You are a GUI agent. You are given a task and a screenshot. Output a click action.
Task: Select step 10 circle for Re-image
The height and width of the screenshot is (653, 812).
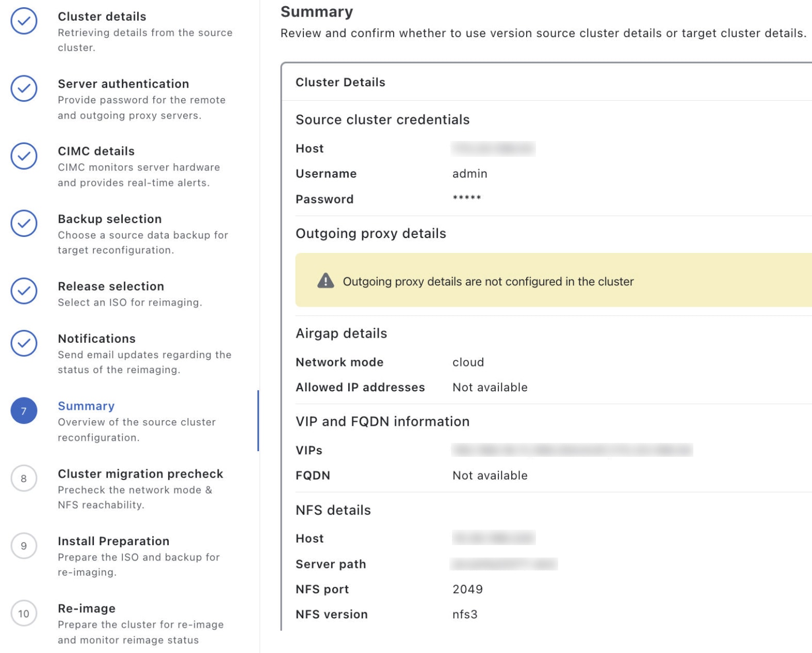tap(24, 614)
